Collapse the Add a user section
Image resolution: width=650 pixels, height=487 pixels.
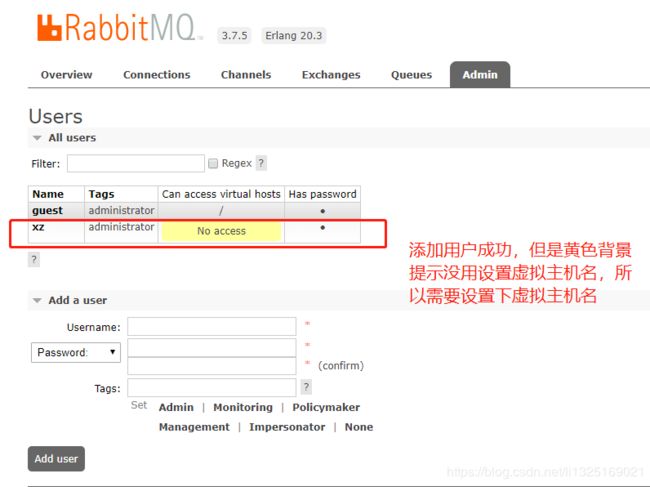(78, 300)
